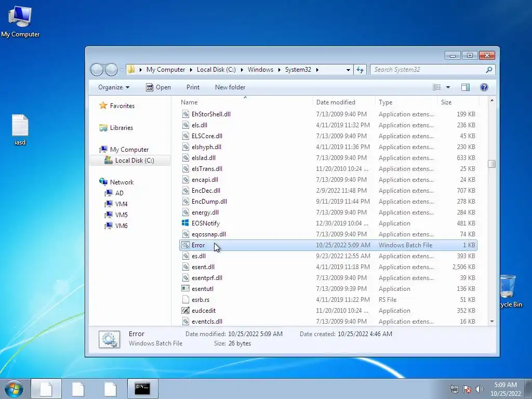The image size is (532, 399).
Task: Select the EOSNotify application icon
Action: [185, 223]
